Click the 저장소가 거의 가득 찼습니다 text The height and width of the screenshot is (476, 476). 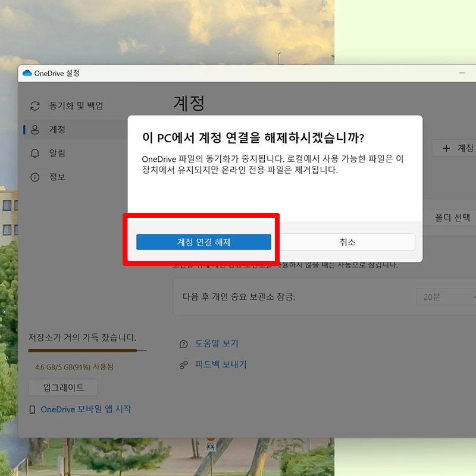pyautogui.click(x=83, y=337)
